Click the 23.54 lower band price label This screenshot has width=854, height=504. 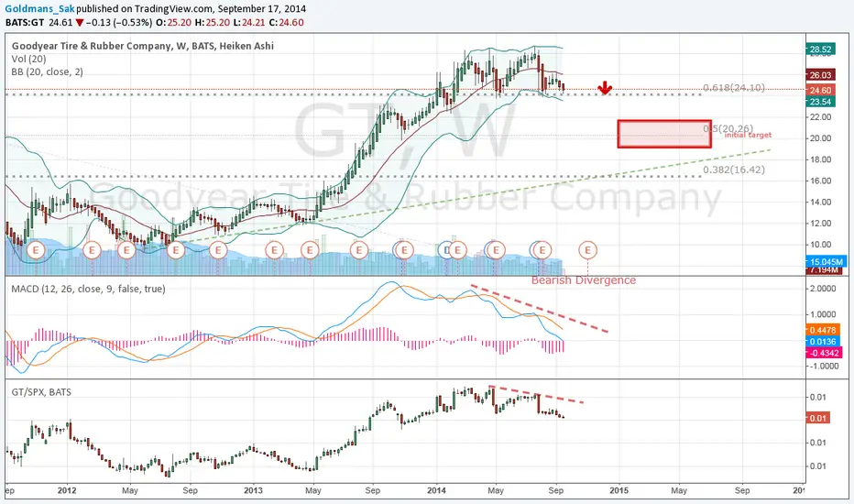click(x=820, y=102)
